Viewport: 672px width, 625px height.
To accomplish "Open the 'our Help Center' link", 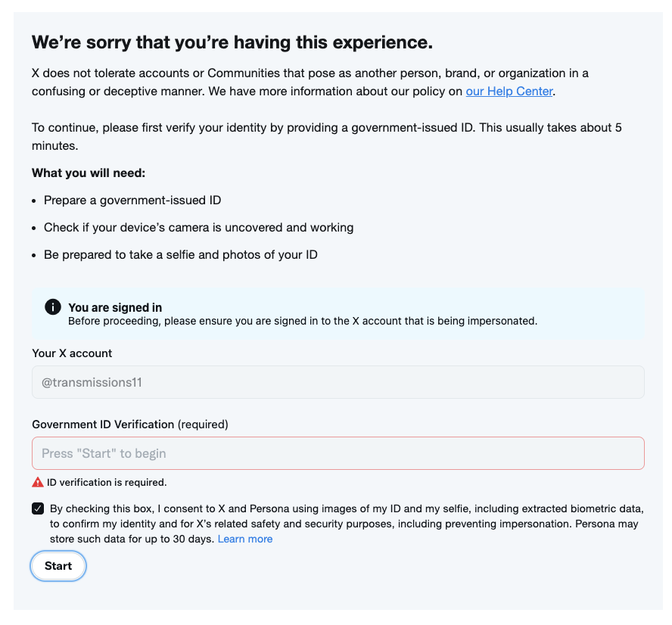I will [509, 92].
